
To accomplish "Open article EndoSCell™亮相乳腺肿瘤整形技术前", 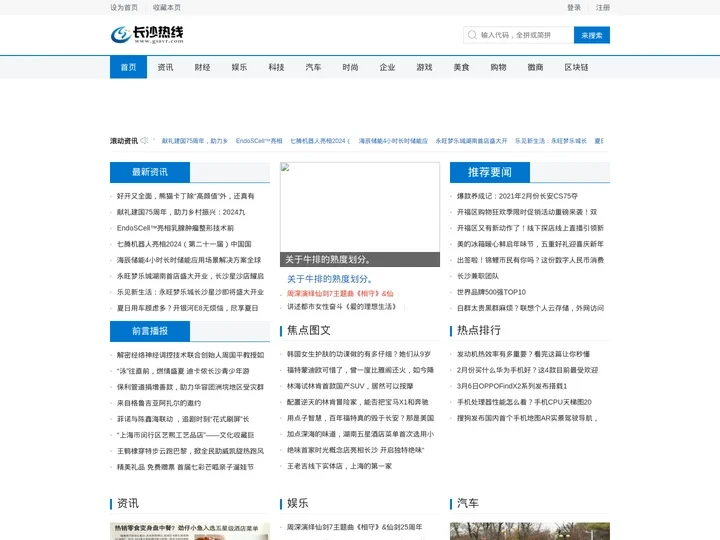I will (175, 228).
